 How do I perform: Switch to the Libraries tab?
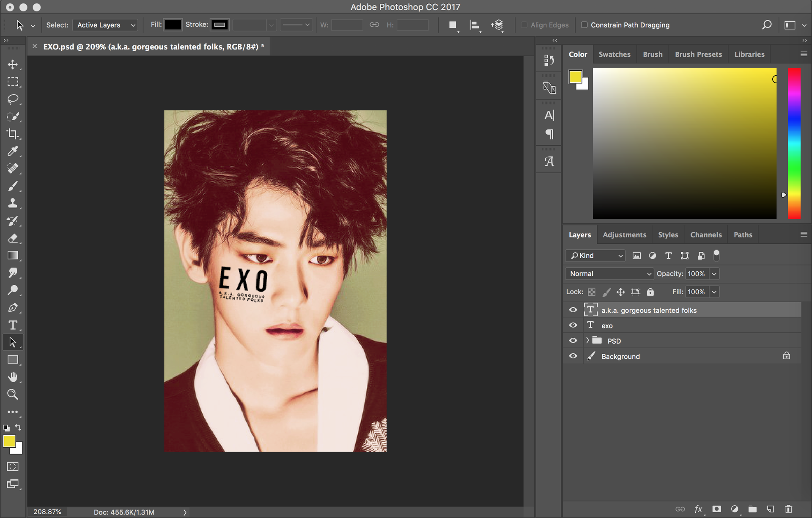(x=749, y=54)
